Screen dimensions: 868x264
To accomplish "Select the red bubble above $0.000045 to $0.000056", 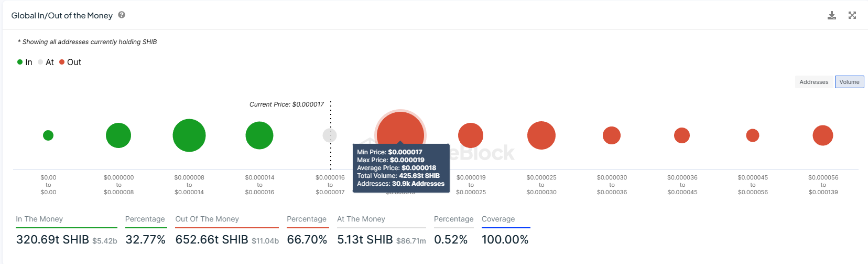I will tap(753, 135).
